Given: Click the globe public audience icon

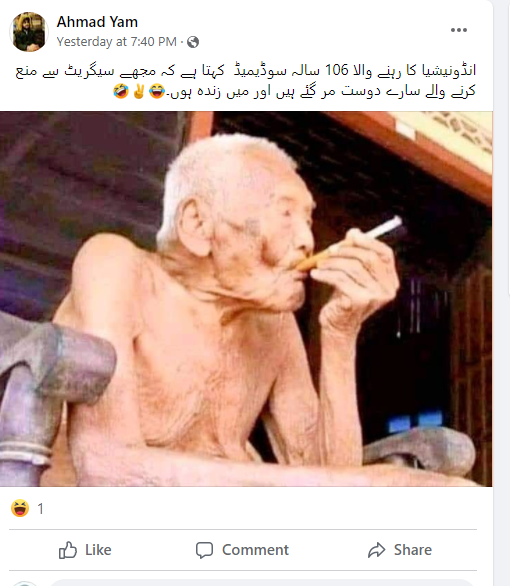Looking at the screenshot, I should [x=193, y=42].
